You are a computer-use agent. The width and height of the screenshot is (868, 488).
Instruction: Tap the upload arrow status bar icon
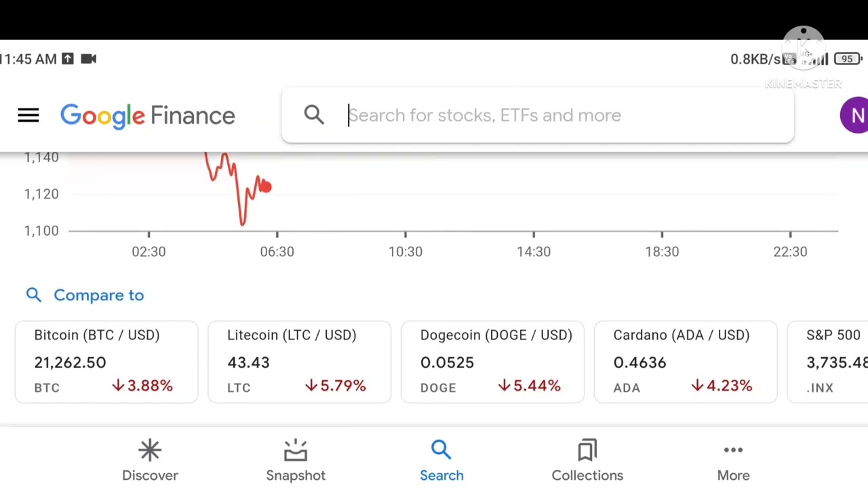click(68, 59)
